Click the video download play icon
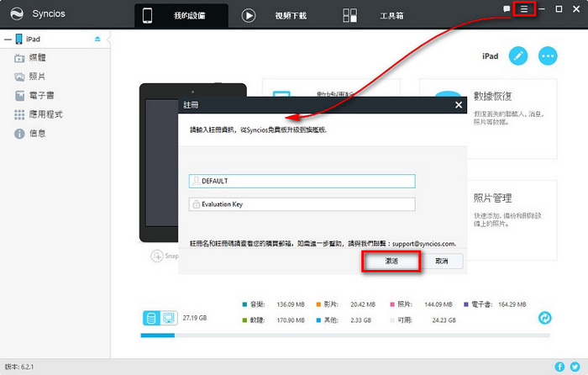 [x=249, y=15]
